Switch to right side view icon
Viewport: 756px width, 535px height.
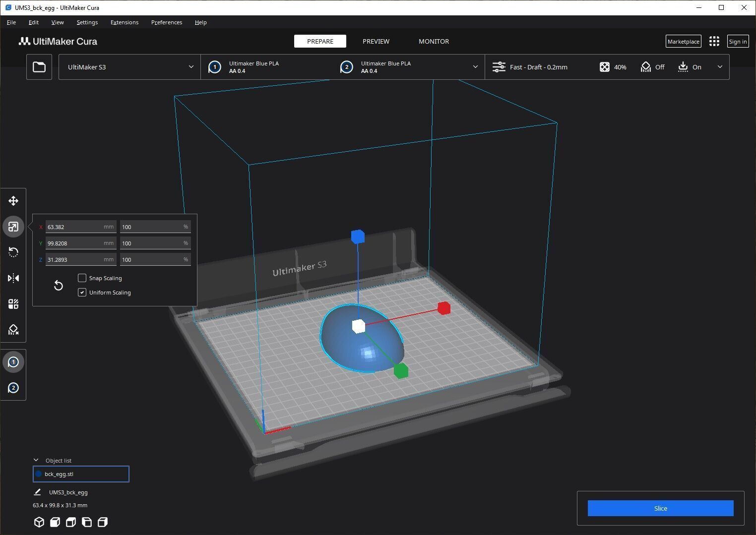click(103, 522)
